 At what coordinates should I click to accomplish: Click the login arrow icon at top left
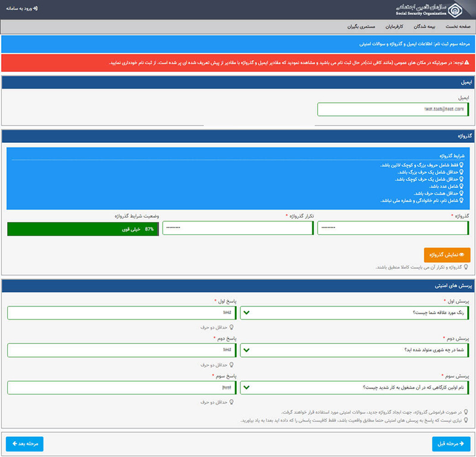pyautogui.click(x=36, y=9)
